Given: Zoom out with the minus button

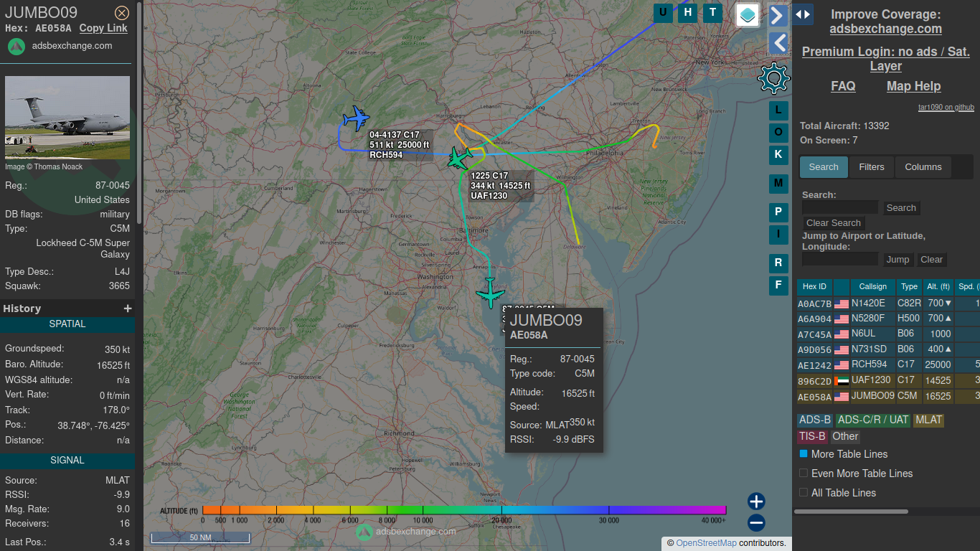Looking at the screenshot, I should click(756, 523).
